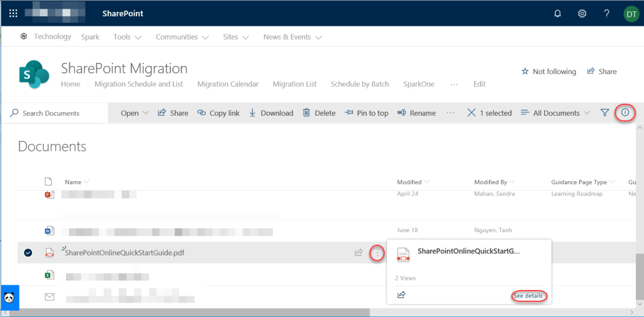Click the search magnifier icon
Image resolution: width=644 pixels, height=317 pixels.
click(x=14, y=113)
